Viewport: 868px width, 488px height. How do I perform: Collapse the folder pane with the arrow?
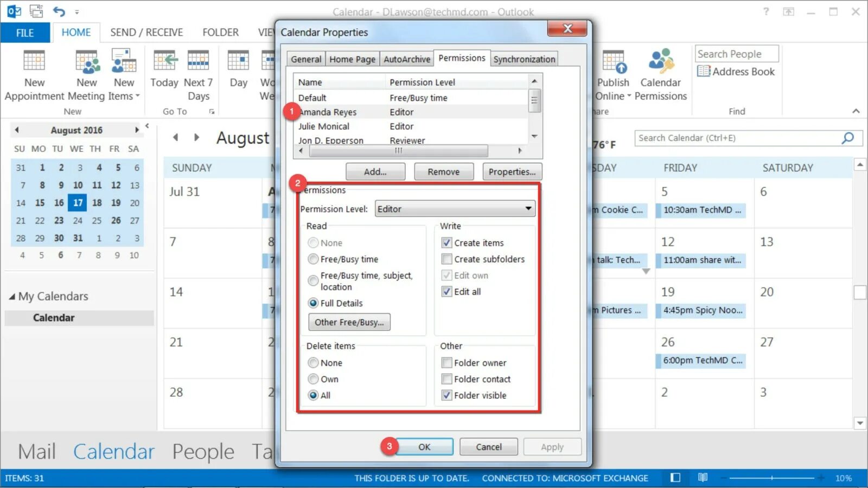(147, 126)
